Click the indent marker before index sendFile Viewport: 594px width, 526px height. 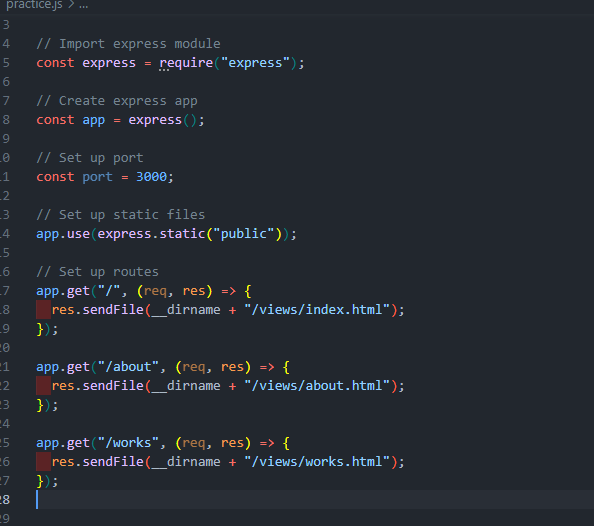(44, 310)
